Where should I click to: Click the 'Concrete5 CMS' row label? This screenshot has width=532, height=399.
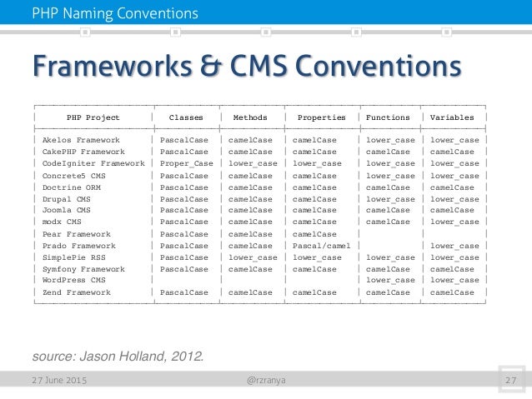(74, 176)
